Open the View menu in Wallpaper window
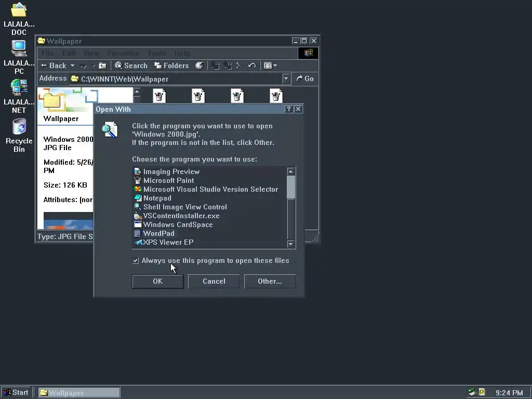This screenshot has height=399, width=532. coord(91,54)
